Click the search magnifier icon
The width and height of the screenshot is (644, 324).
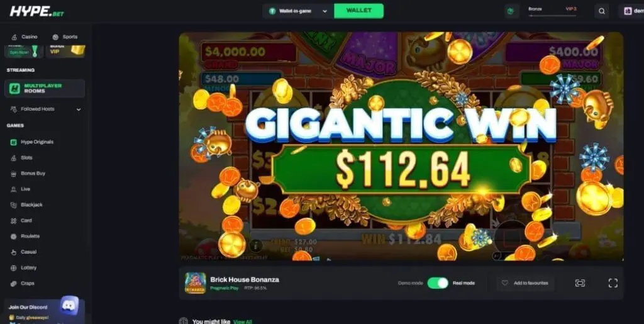click(601, 11)
